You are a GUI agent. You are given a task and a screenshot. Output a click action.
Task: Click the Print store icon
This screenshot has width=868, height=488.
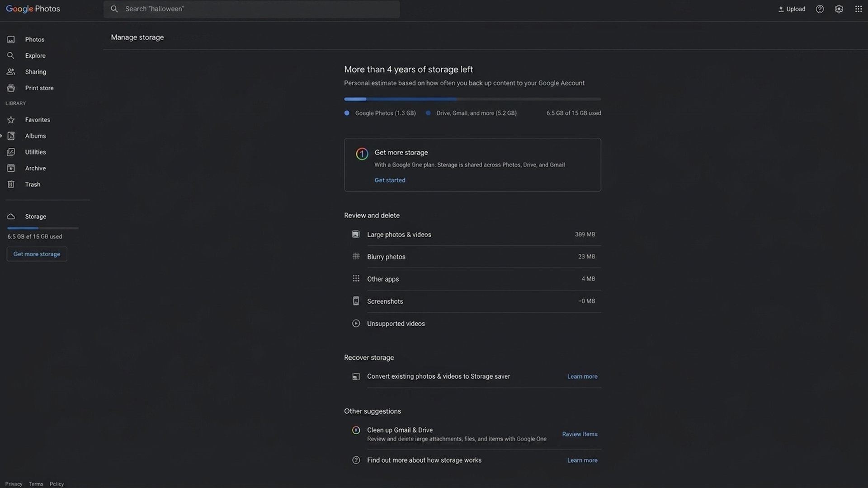click(11, 88)
